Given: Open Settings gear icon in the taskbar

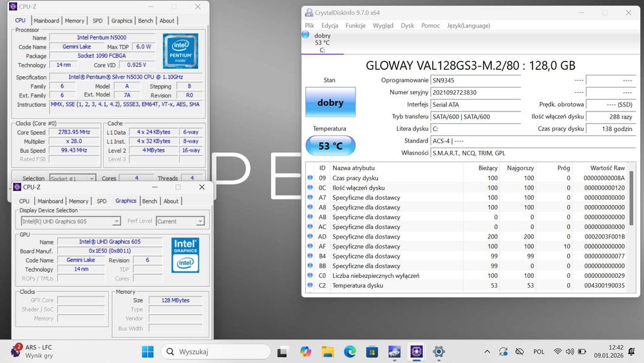Looking at the screenshot, I should coord(439,352).
